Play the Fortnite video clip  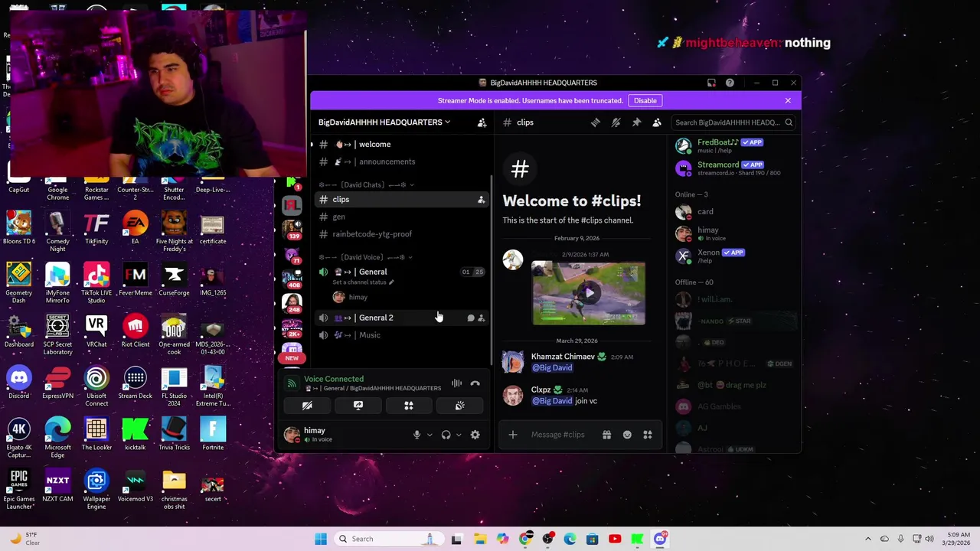pyautogui.click(x=589, y=293)
